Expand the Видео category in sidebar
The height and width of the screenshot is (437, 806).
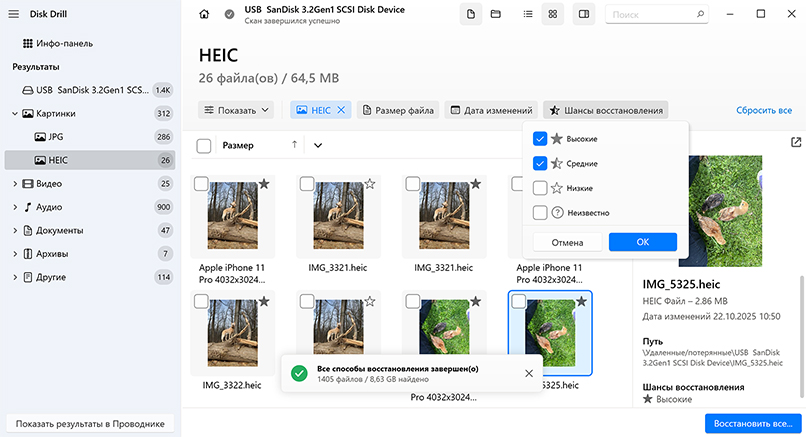15,183
